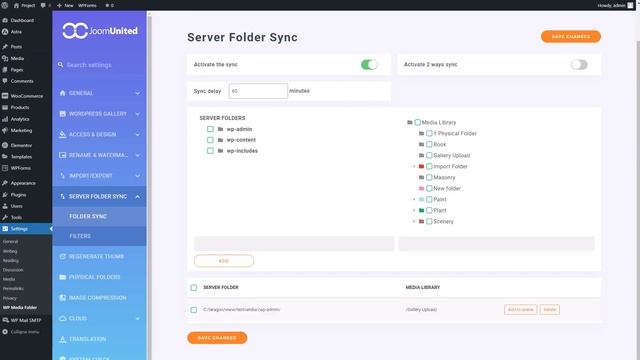Expand the General section chevron
This screenshot has height=360, width=640.
pyautogui.click(x=138, y=93)
